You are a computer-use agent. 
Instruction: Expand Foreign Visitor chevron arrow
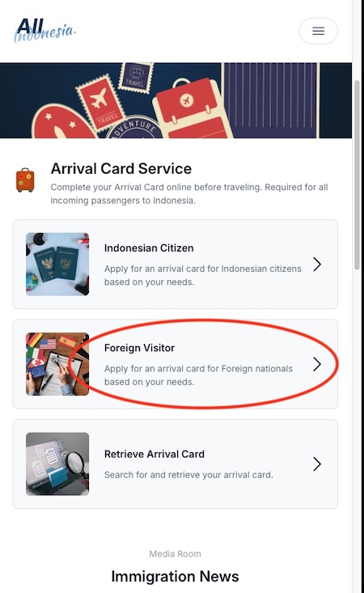[x=317, y=364]
